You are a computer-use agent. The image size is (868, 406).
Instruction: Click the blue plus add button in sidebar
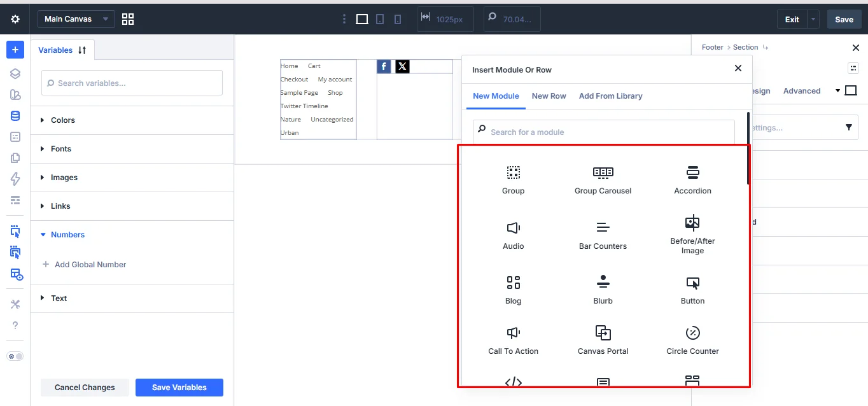pos(15,50)
